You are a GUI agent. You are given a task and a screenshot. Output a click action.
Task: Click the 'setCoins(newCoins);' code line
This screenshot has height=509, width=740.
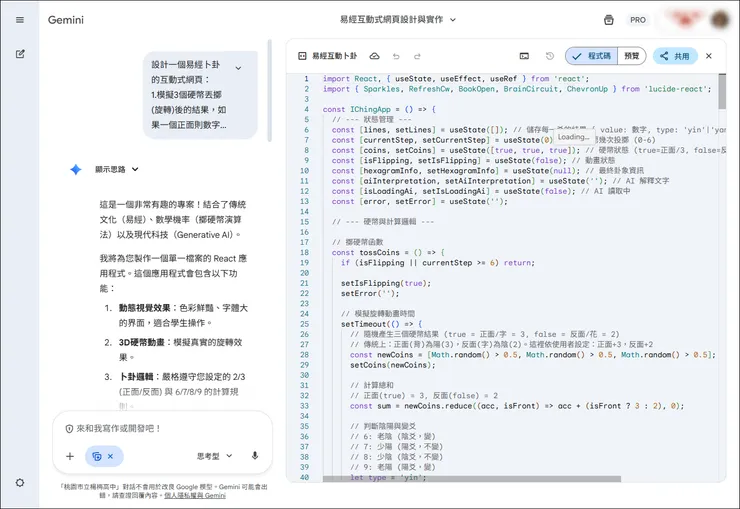[x=393, y=365]
